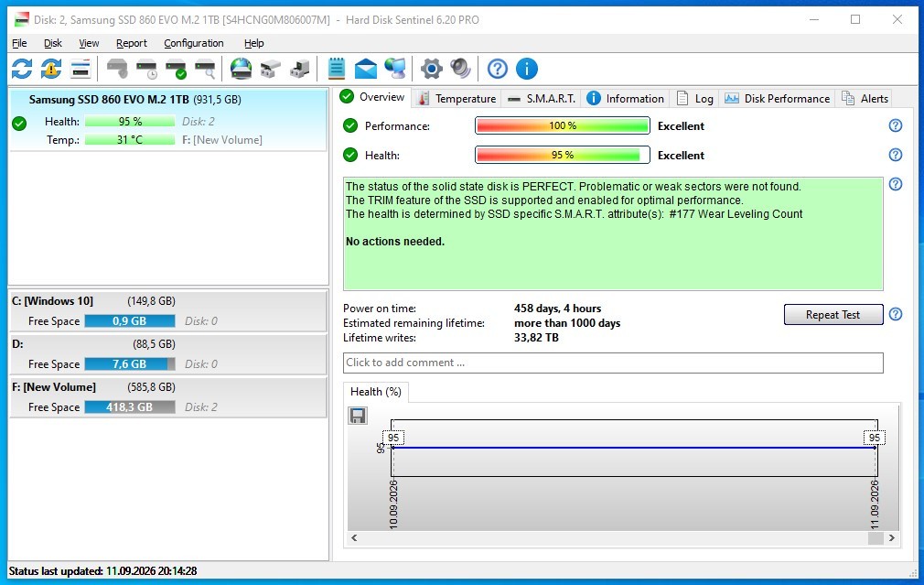
Task: Switch to the Log tab
Action: coord(694,99)
